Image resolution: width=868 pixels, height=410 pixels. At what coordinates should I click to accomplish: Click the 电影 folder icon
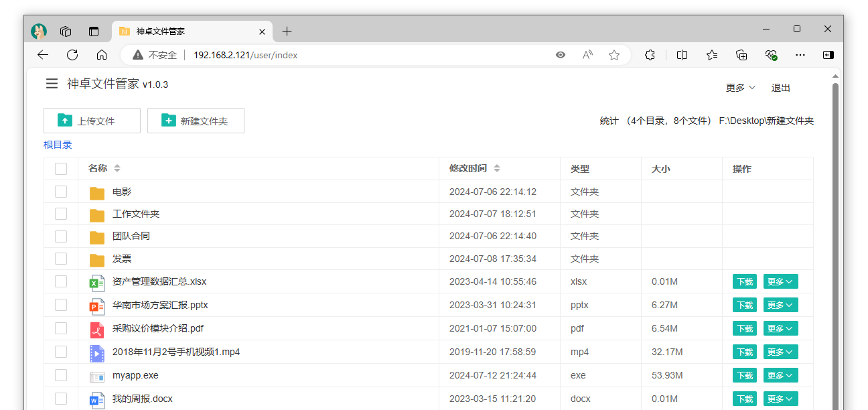click(x=97, y=193)
